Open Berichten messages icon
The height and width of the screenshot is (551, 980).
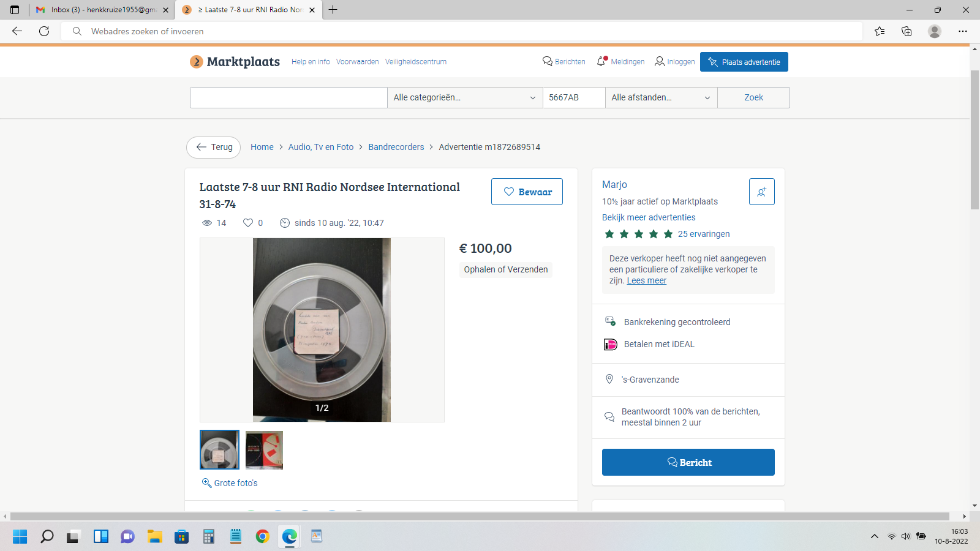(548, 61)
